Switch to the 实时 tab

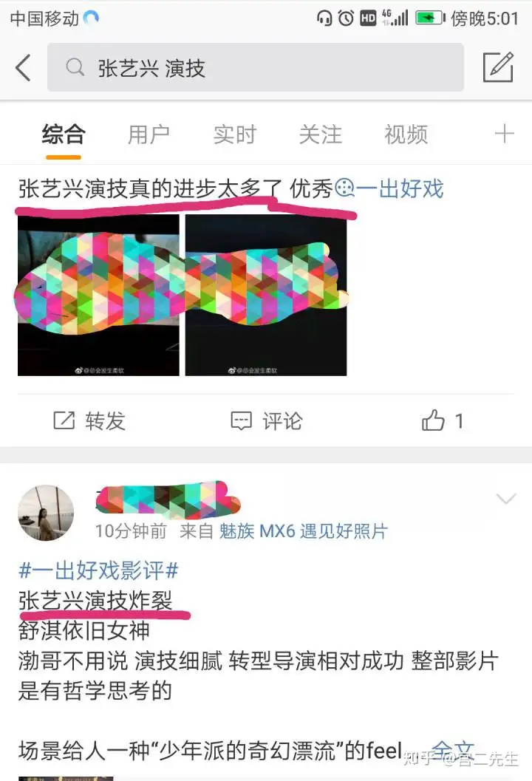(x=235, y=134)
